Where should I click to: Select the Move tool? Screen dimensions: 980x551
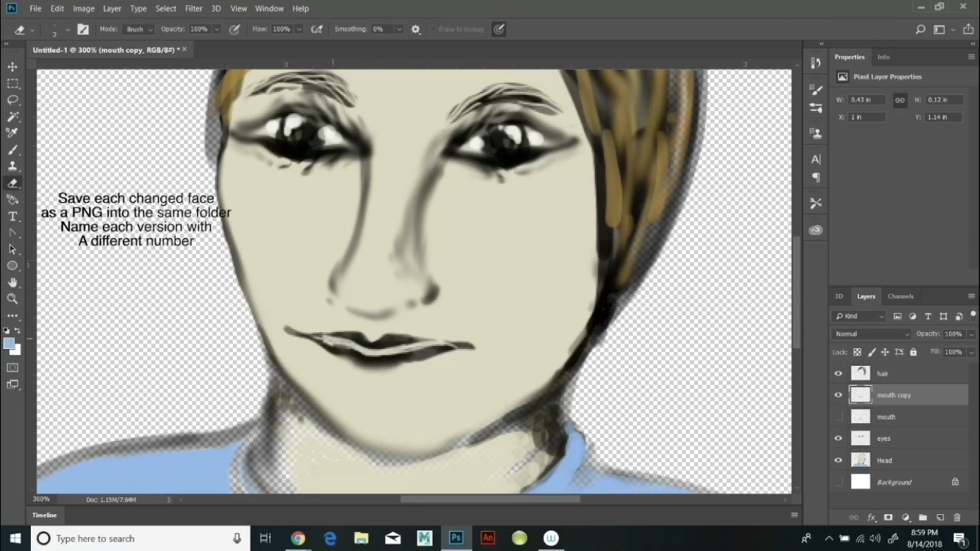pyautogui.click(x=12, y=66)
